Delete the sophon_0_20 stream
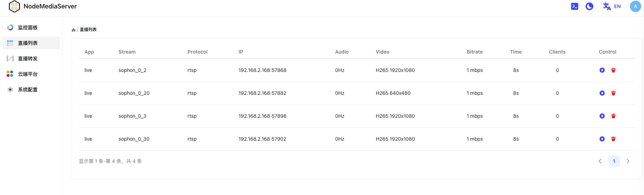Viewport: 644px width, 195px height. coord(613,93)
